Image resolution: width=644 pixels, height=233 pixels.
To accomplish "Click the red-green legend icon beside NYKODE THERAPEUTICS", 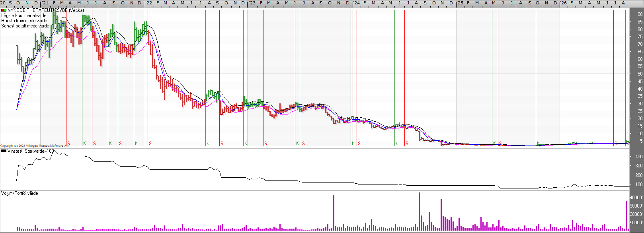I will [x=4, y=10].
